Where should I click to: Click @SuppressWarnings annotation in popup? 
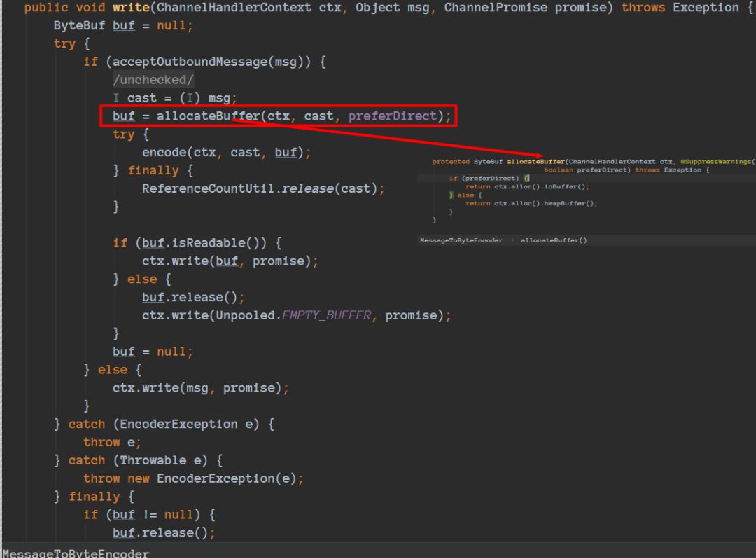716,162
